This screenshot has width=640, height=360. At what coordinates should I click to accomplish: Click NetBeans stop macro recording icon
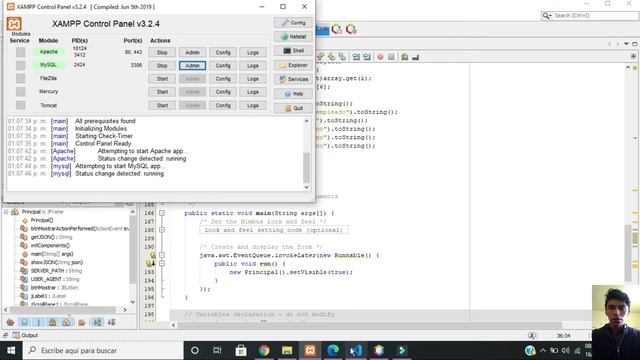coord(391,57)
